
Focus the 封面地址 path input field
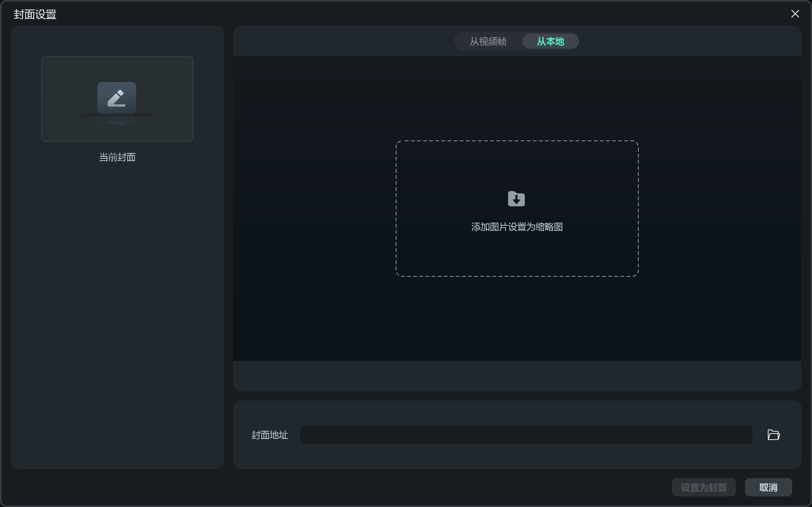click(526, 435)
